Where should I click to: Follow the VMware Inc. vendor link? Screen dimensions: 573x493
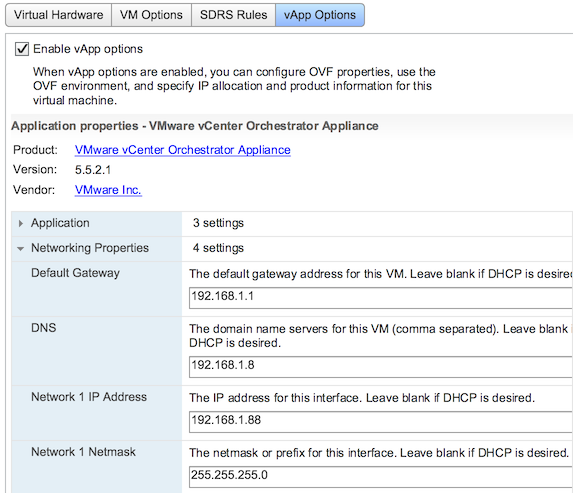[x=108, y=190]
